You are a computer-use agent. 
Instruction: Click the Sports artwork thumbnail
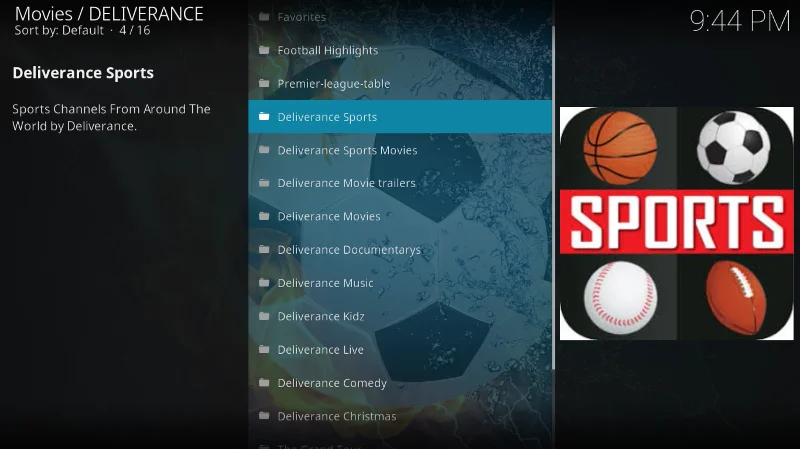pos(677,223)
